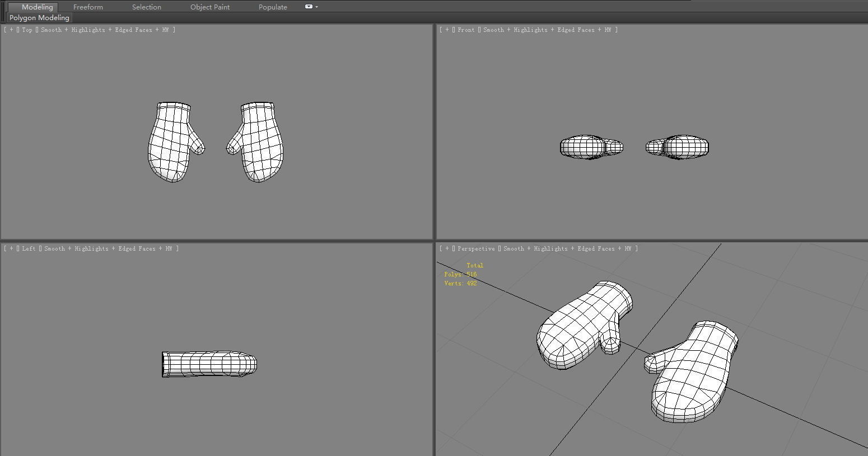Click the Front viewport view label

(466, 30)
